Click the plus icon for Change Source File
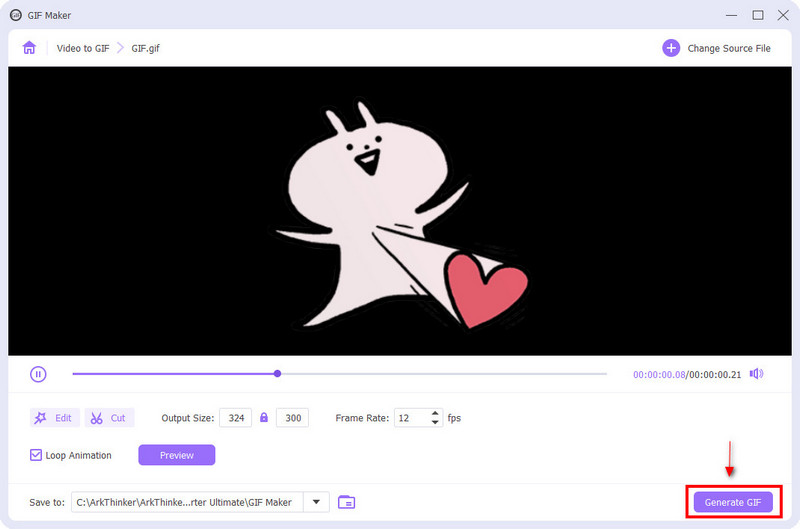 [x=671, y=48]
